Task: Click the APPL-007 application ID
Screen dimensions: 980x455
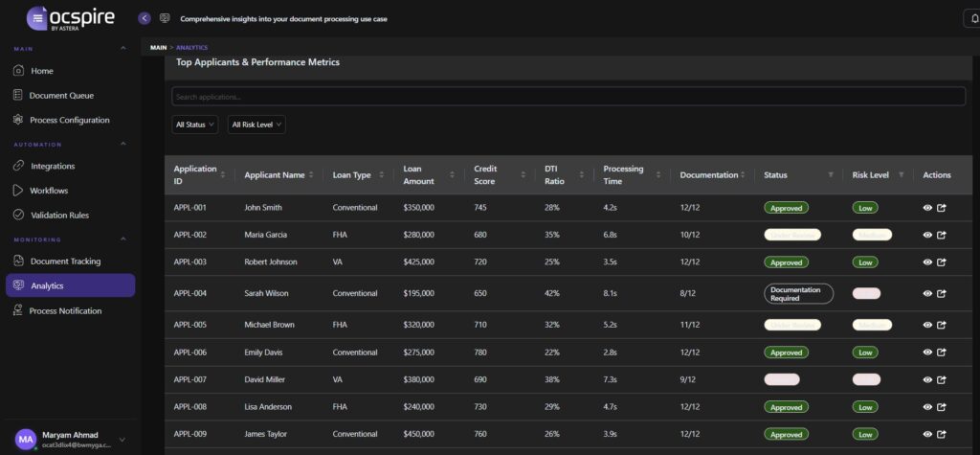Action: [x=190, y=380]
